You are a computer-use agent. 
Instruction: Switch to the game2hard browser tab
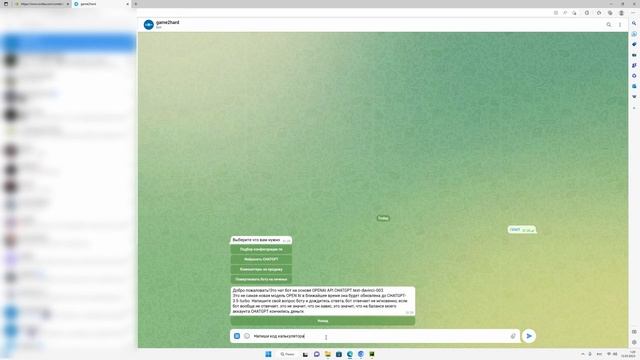tap(101, 4)
